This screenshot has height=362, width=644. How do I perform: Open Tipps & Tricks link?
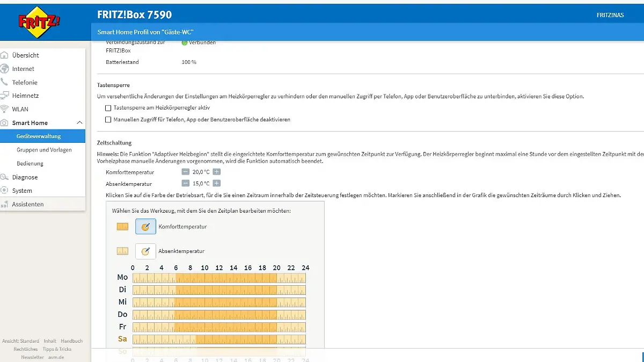tap(57, 349)
